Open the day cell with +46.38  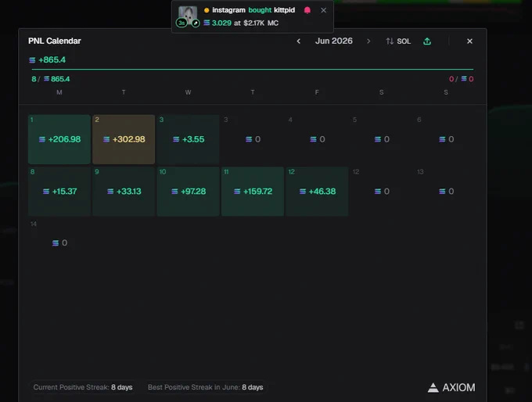click(317, 192)
